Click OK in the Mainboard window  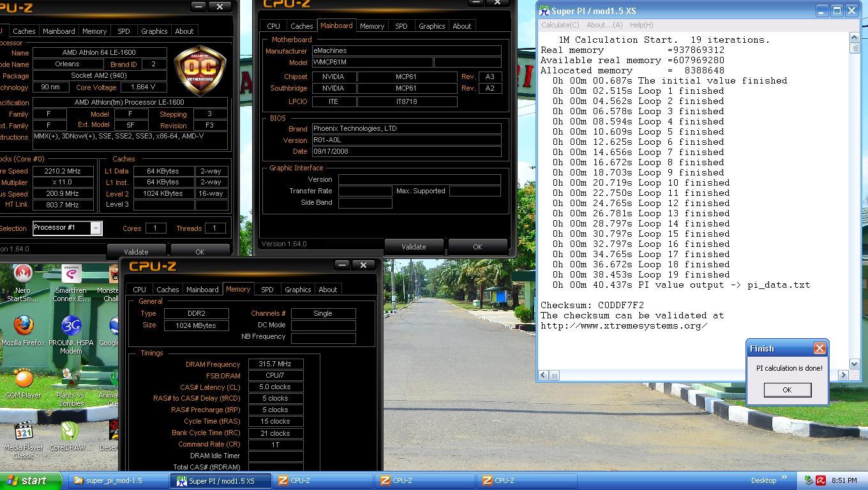coord(477,247)
